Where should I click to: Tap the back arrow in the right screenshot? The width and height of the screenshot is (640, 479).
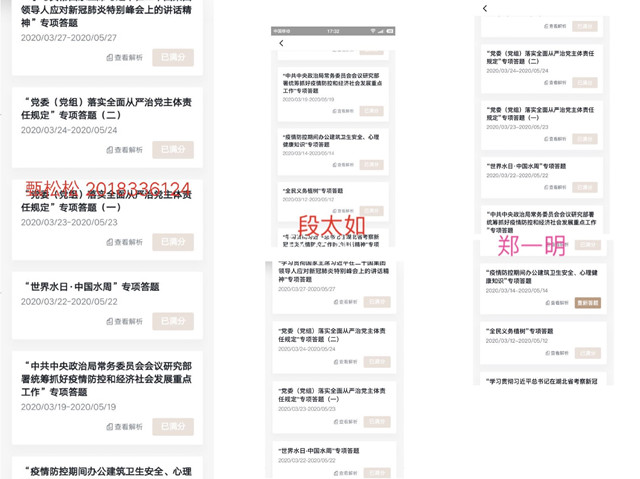[x=485, y=8]
